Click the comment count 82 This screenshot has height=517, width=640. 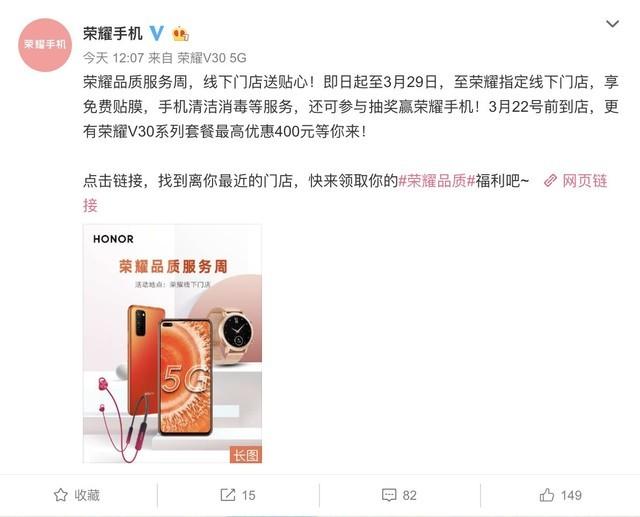pos(409,495)
